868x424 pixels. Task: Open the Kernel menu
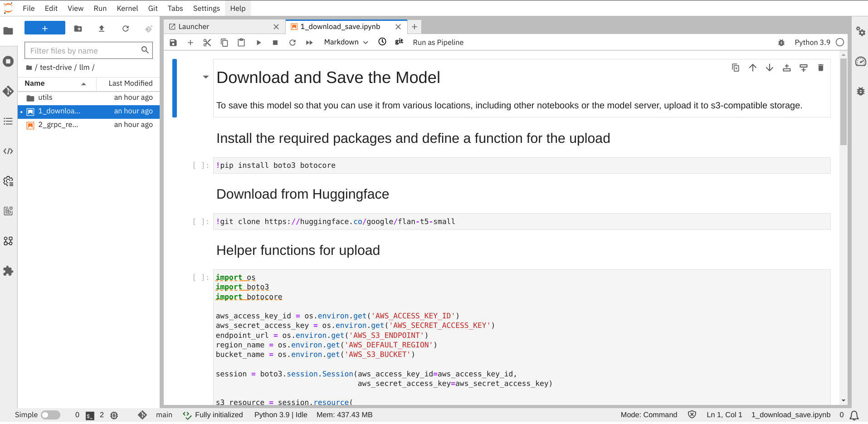click(127, 8)
